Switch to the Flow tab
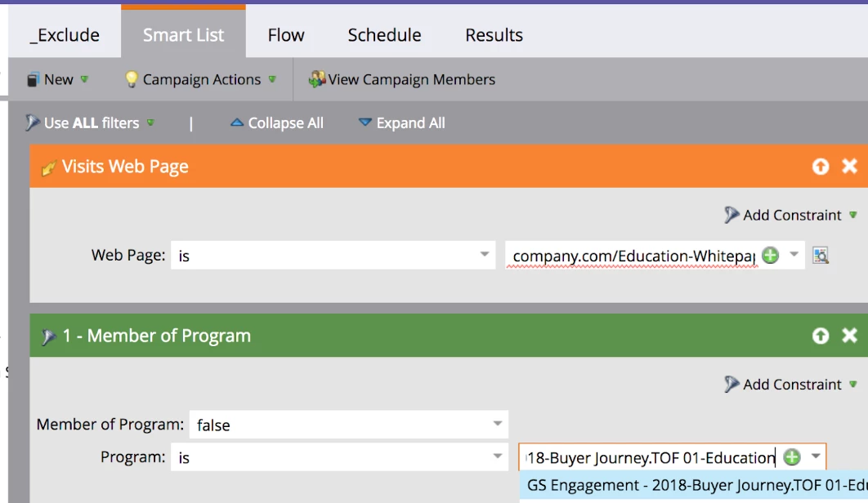868x503 pixels. (286, 35)
